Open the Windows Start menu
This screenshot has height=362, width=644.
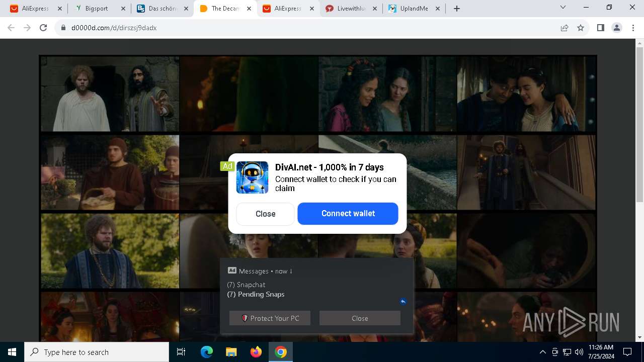point(12,352)
